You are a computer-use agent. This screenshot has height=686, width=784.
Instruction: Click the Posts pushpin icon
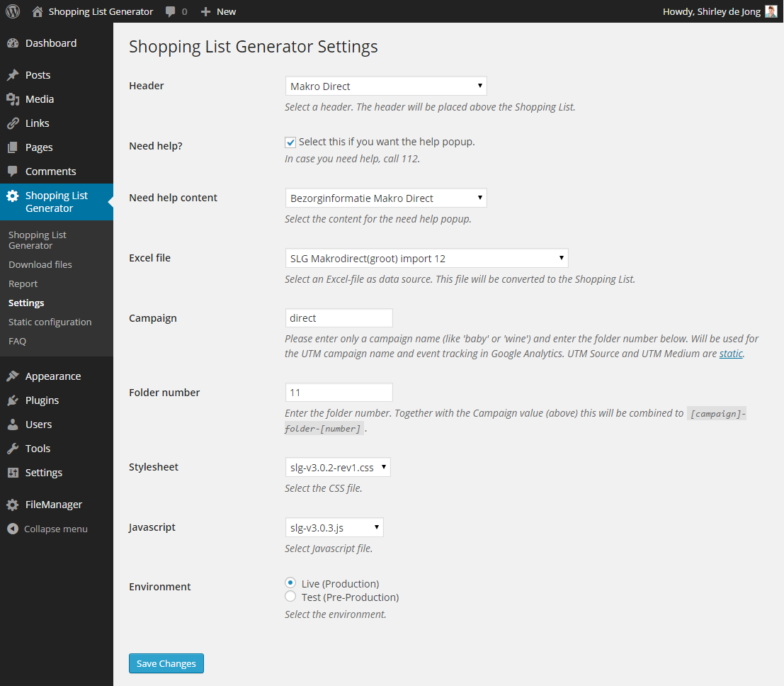(13, 75)
